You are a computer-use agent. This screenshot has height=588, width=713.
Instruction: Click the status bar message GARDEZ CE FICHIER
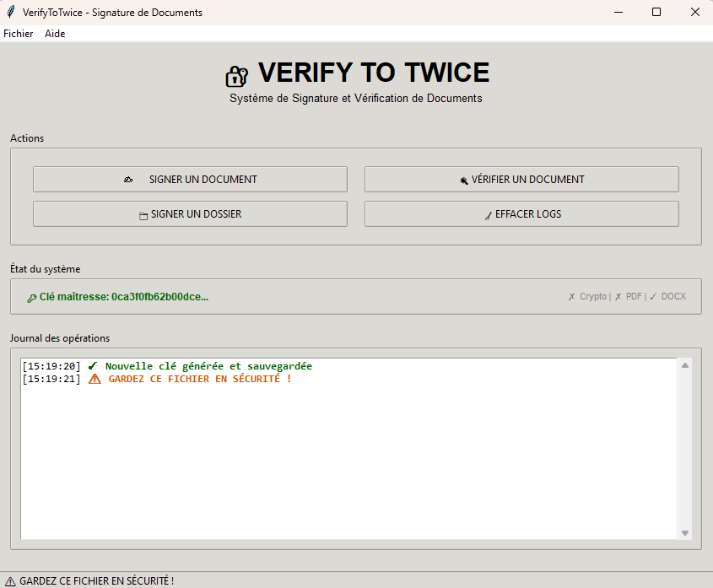96,581
